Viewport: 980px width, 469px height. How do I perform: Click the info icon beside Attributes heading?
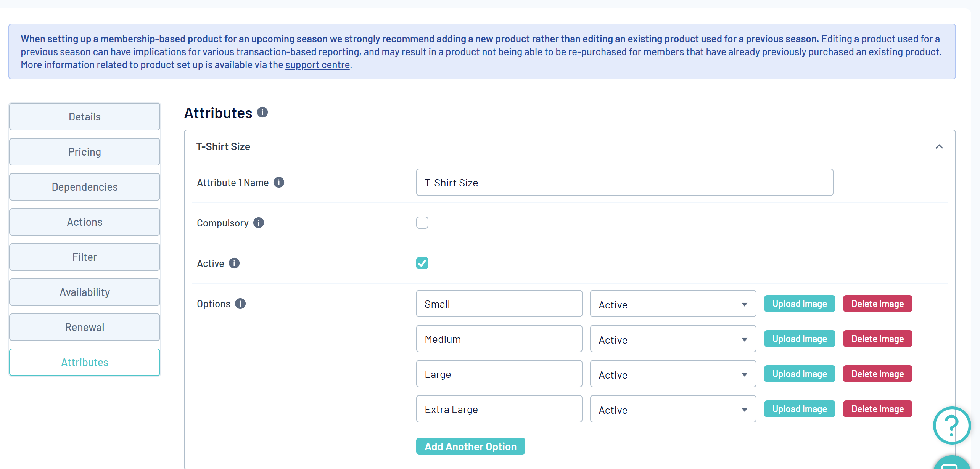coord(262,112)
